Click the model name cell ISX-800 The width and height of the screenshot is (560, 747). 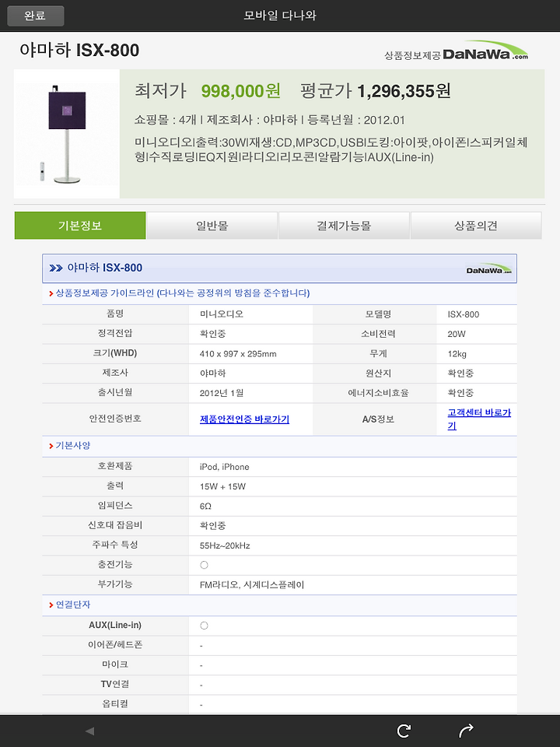tap(464, 314)
